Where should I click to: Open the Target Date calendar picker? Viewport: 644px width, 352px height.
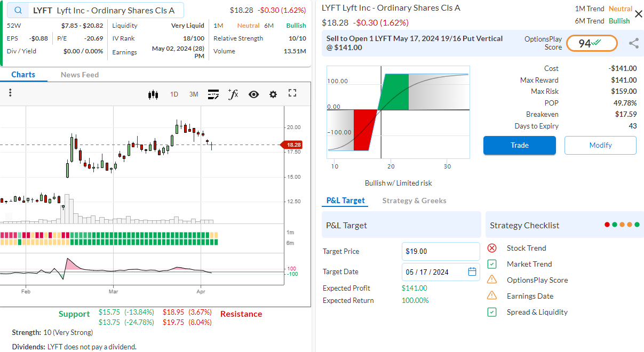click(x=472, y=272)
